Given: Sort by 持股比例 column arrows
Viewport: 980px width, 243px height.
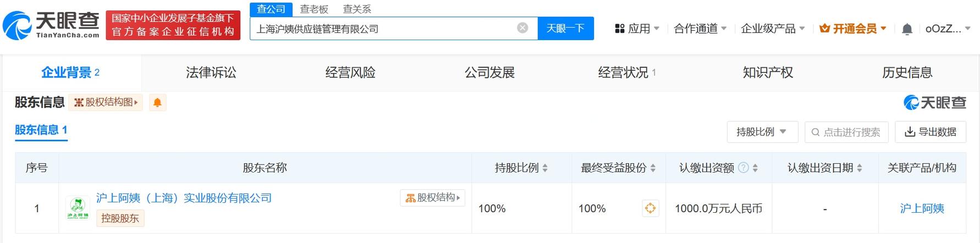Looking at the screenshot, I should pos(545,168).
